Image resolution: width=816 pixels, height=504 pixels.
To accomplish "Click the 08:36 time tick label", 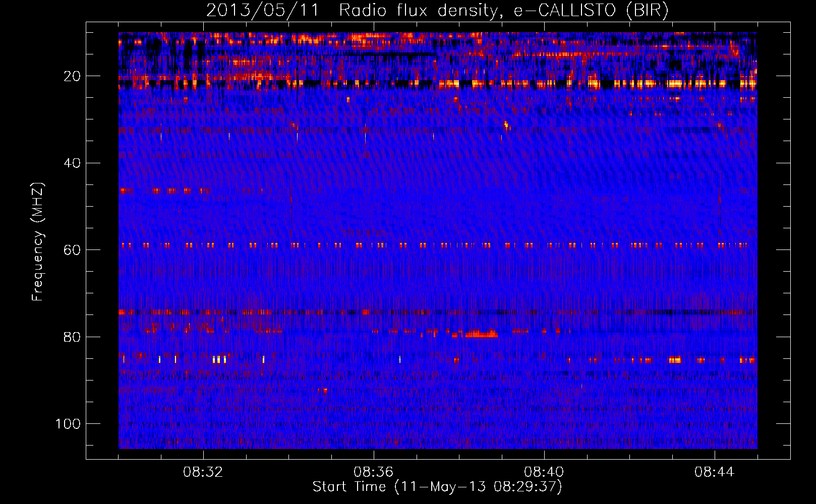I will [373, 472].
